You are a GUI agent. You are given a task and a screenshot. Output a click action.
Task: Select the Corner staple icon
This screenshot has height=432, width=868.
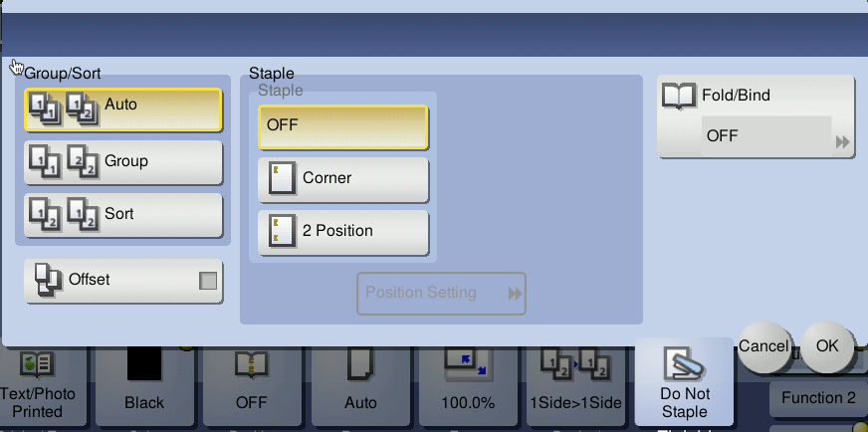click(x=282, y=179)
